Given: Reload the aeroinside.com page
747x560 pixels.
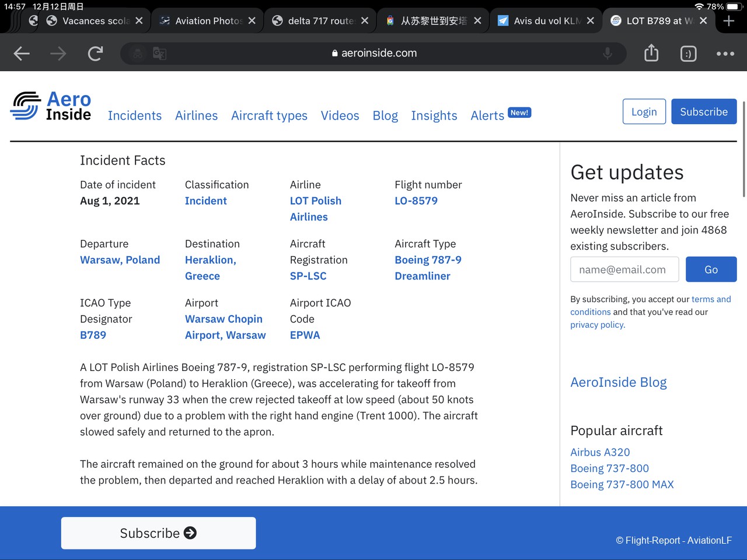Looking at the screenshot, I should 95,54.
